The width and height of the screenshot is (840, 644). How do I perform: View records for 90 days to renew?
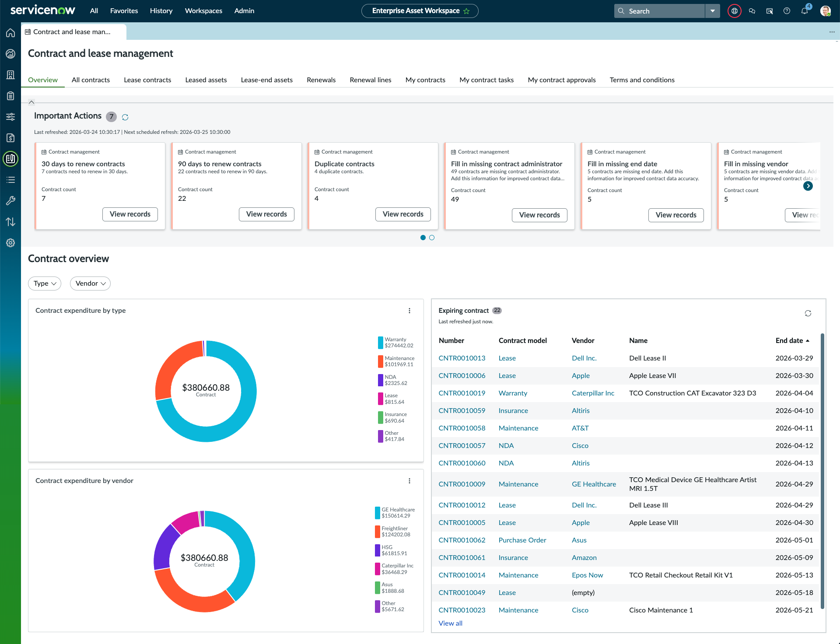tap(266, 214)
